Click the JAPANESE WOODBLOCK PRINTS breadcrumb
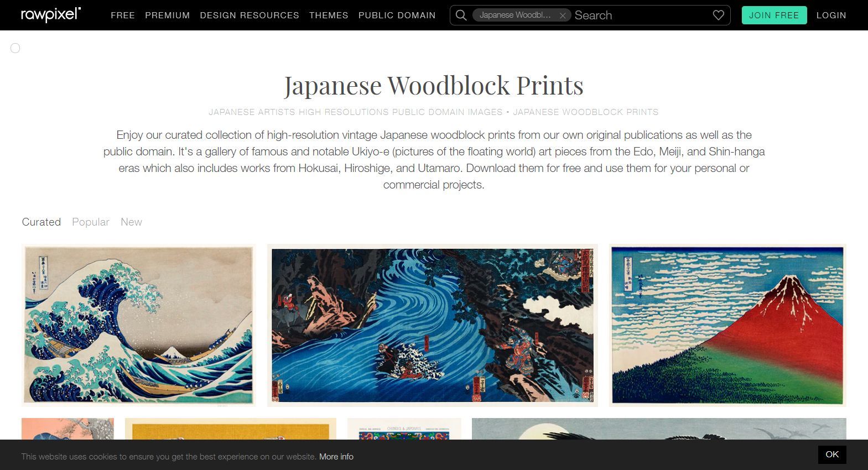868x470 pixels. tap(586, 112)
